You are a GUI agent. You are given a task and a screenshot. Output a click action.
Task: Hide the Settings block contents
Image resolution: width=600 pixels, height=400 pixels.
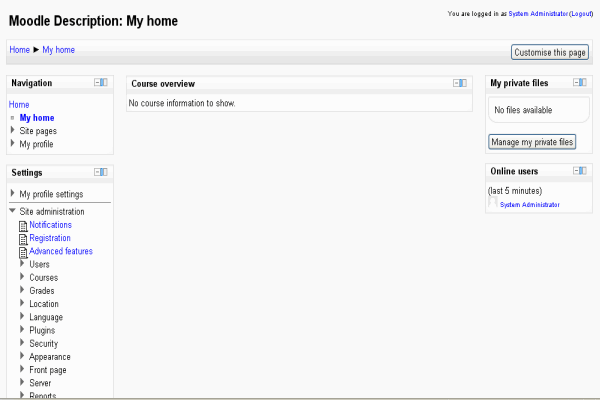coord(97,172)
